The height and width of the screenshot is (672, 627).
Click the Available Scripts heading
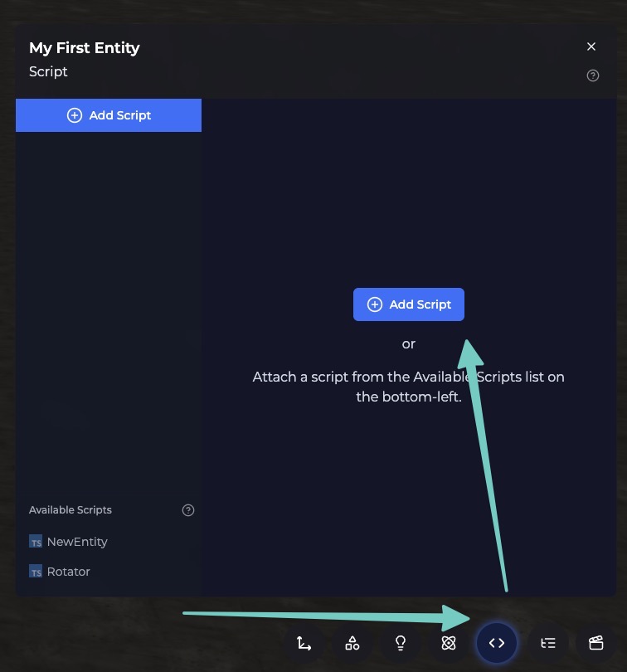click(70, 510)
